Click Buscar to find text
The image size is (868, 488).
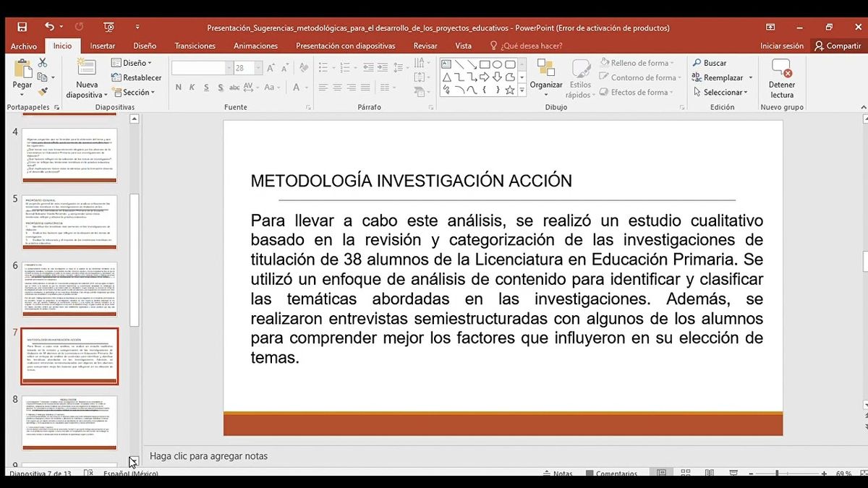pyautogui.click(x=709, y=63)
